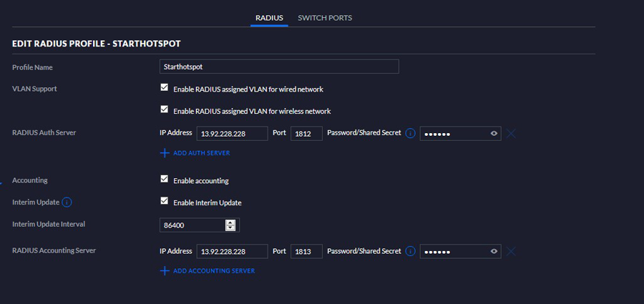Image resolution: width=644 pixels, height=304 pixels.
Task: Remove the RADIUS Accounting Server entry
Action: 511,251
